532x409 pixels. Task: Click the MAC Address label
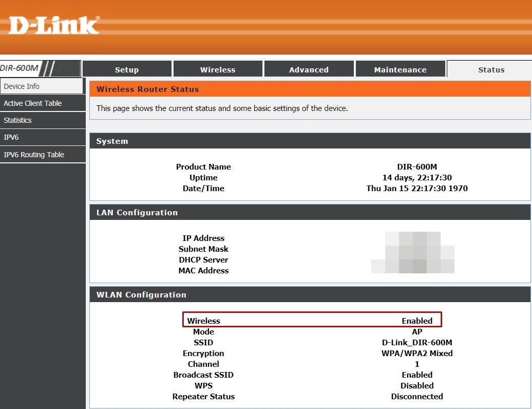click(x=203, y=270)
